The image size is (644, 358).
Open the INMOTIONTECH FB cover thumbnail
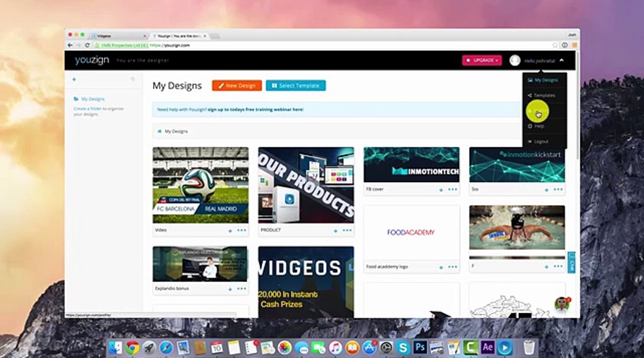click(x=412, y=165)
